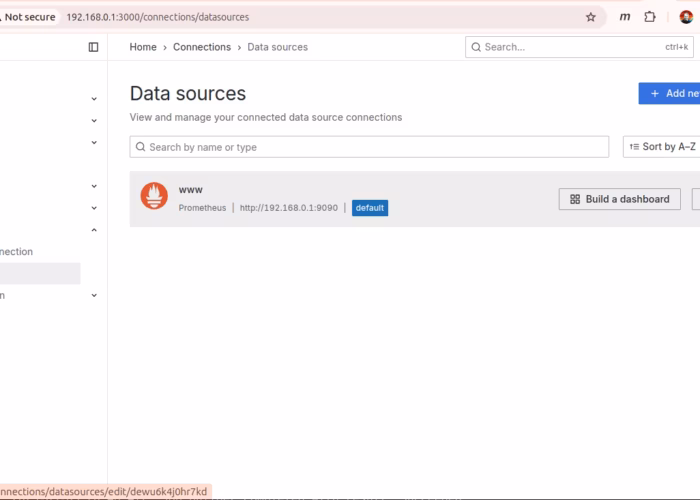Viewport: 700px width, 500px height.
Task: Open the browser profile avatar
Action: [686, 17]
